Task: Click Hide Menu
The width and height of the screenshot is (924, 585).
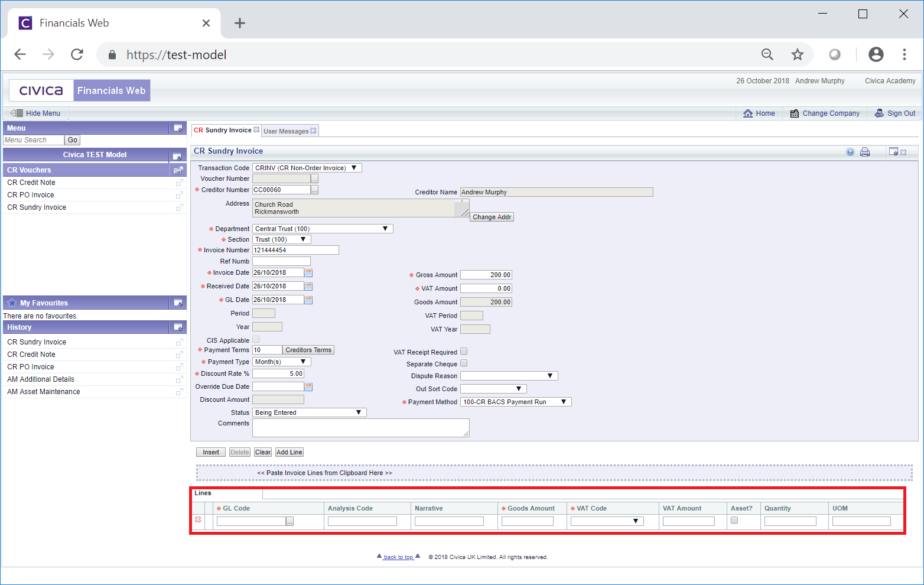Action: click(x=36, y=113)
